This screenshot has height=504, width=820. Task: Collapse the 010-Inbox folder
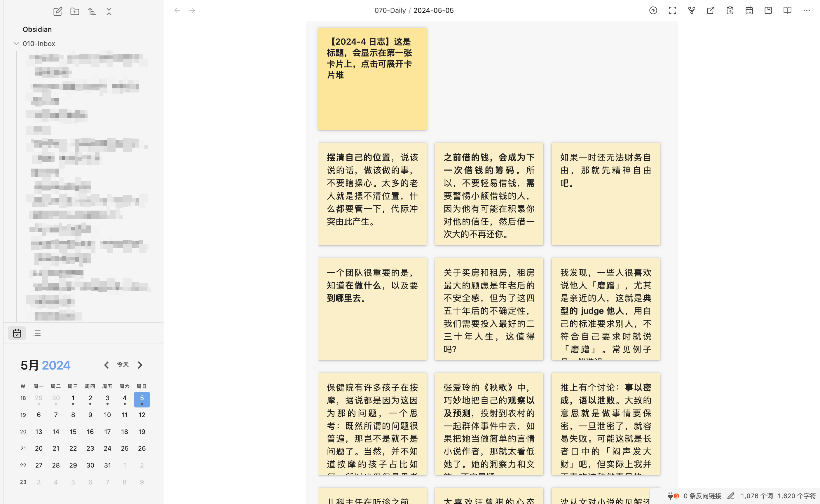click(x=16, y=44)
